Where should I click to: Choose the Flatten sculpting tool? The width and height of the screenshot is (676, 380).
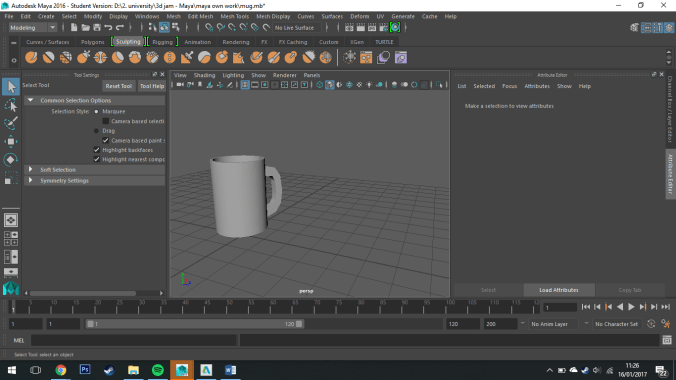point(117,57)
